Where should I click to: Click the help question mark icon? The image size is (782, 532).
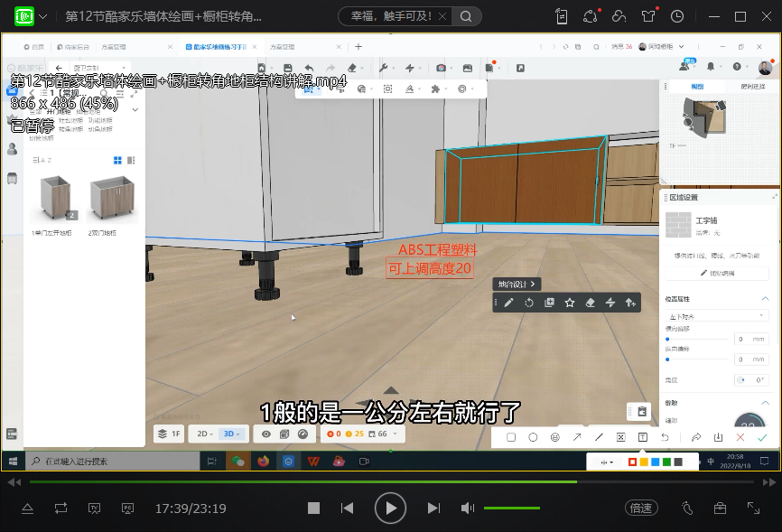[x=737, y=66]
